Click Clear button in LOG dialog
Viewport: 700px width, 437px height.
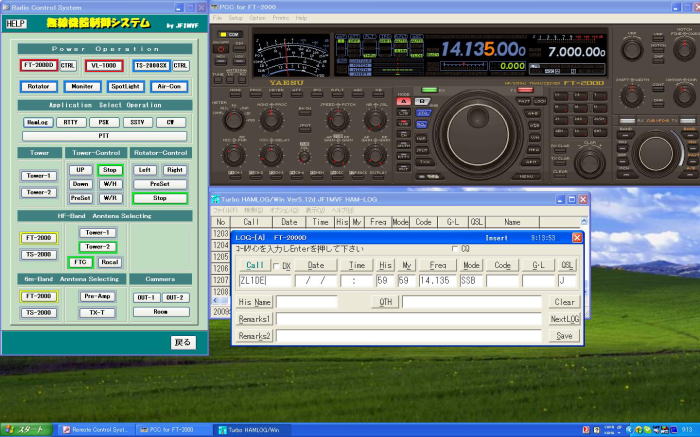(x=564, y=302)
